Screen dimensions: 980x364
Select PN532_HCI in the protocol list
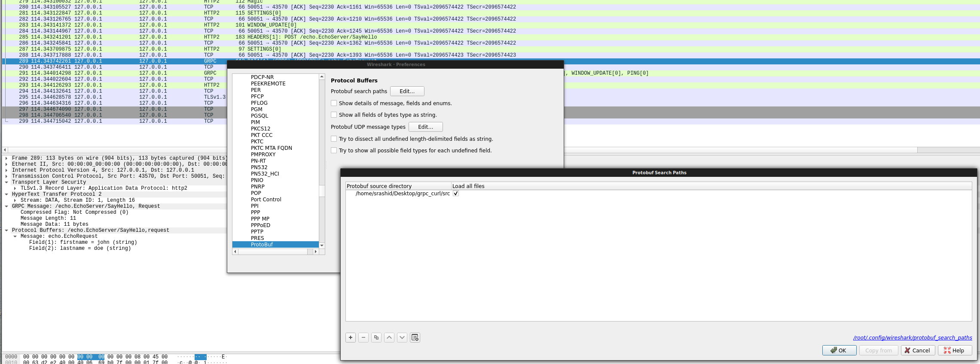pyautogui.click(x=265, y=174)
